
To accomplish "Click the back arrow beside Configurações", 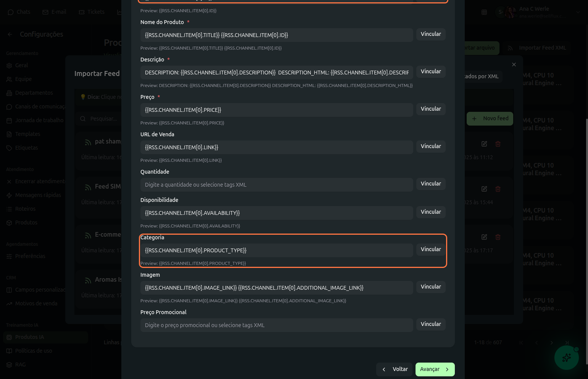I will tap(10, 34).
